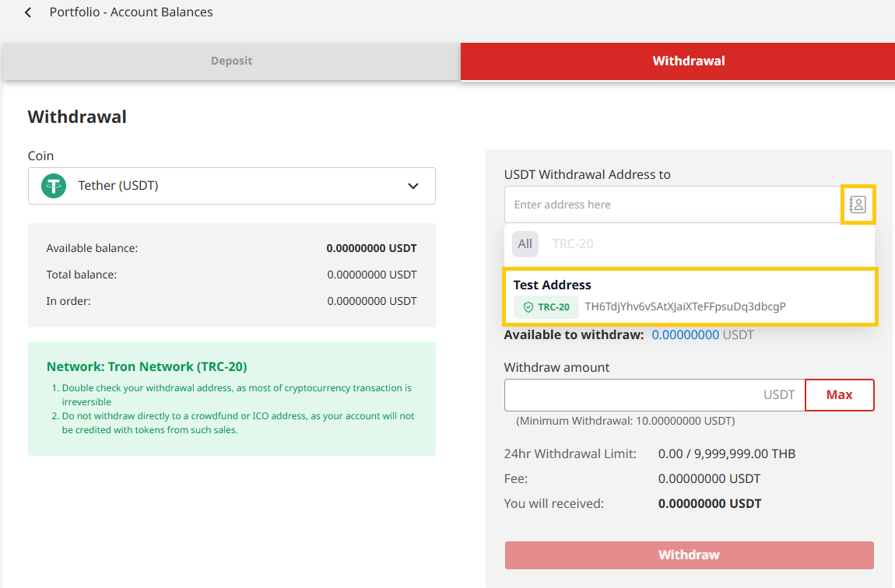895x588 pixels.
Task: Click the Total balance label
Action: [82, 275]
